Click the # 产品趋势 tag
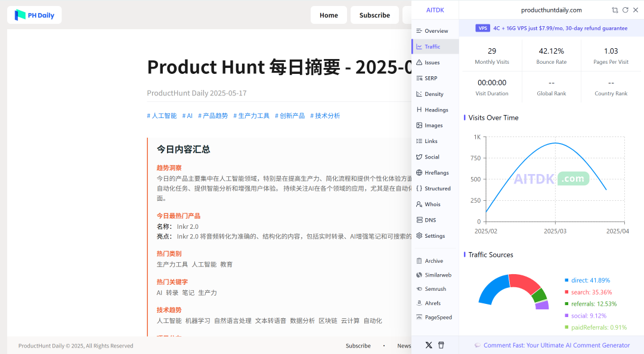Image resolution: width=644 pixels, height=354 pixels. tap(213, 116)
